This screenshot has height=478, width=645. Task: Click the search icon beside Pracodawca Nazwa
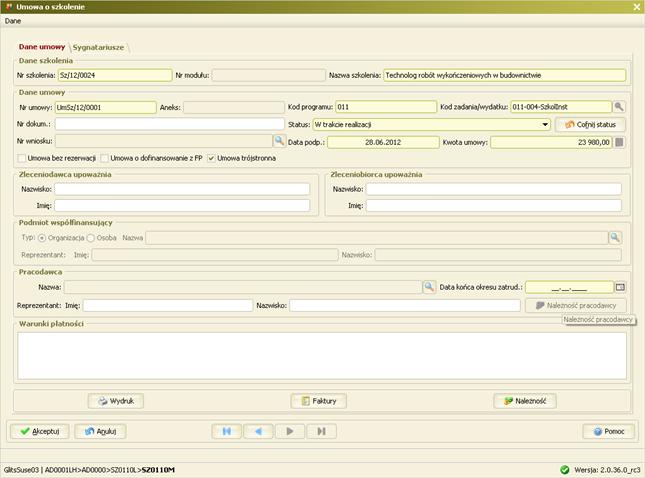point(429,287)
